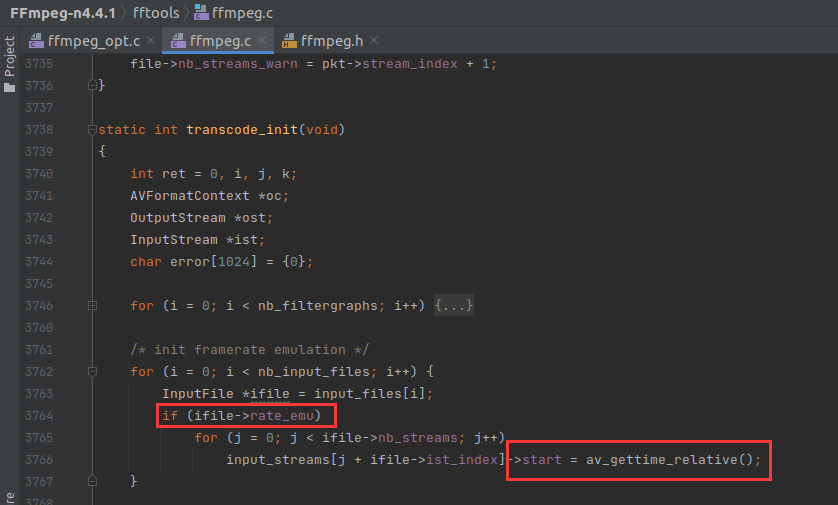Click the folder icon in the left sidebar
This screenshot has width=838, height=505.
tap(10, 87)
